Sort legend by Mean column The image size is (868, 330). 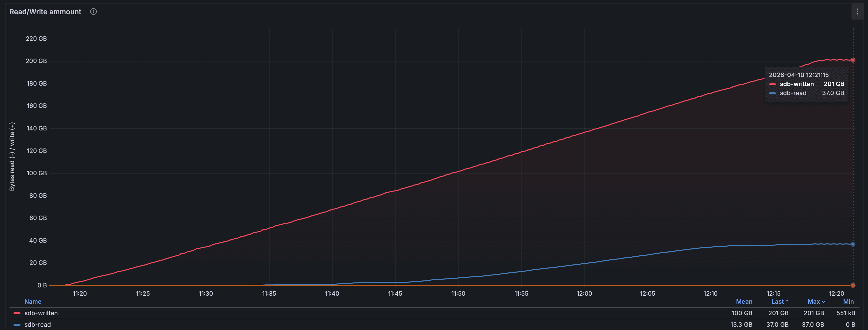tap(744, 302)
